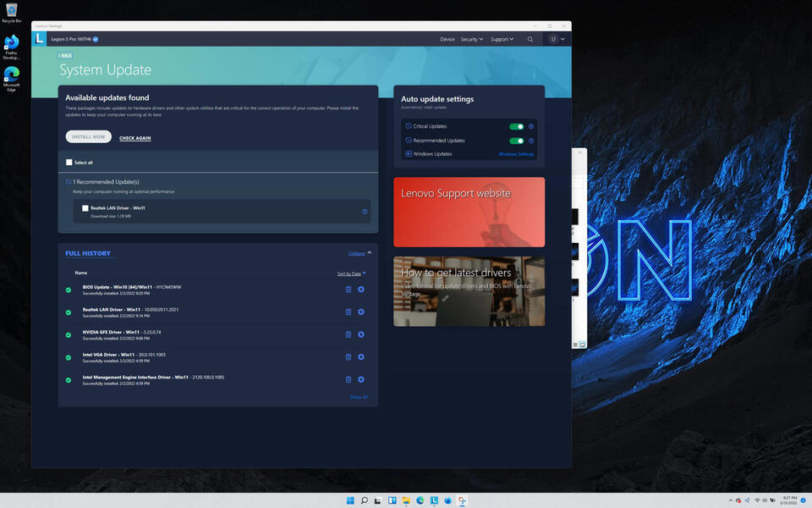Click the Legion 5 Pro device name

[x=71, y=40]
